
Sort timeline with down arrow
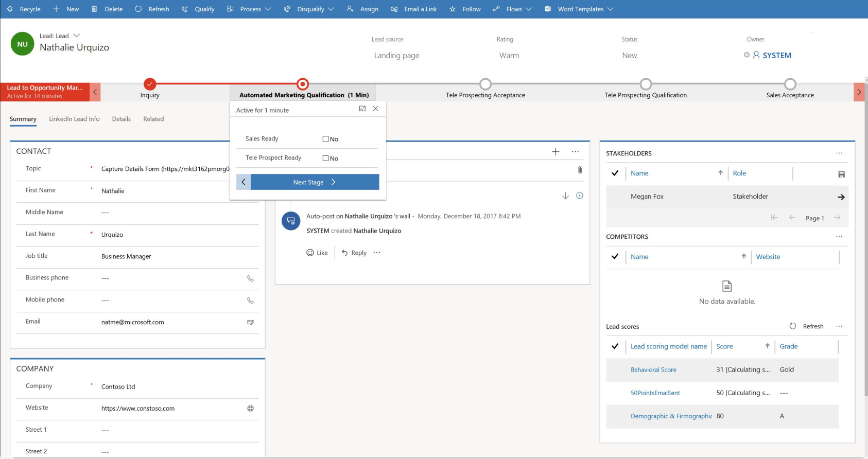(x=565, y=196)
